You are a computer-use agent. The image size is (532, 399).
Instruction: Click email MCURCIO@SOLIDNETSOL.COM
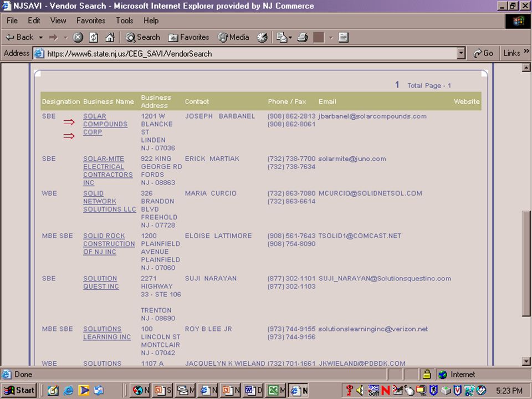coord(370,193)
